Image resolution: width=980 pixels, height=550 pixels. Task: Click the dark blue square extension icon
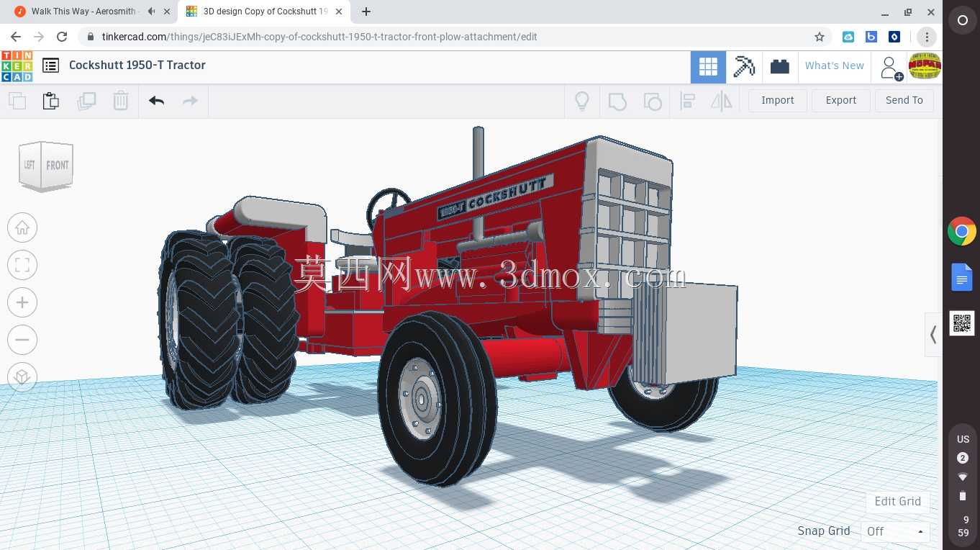894,37
